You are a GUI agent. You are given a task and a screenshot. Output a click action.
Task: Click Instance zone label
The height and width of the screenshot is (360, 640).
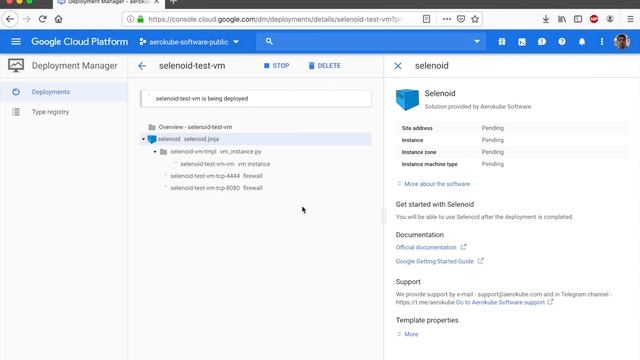coord(419,152)
